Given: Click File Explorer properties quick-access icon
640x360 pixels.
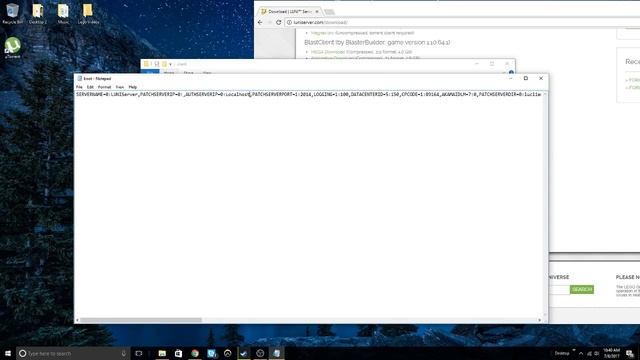Looking at the screenshot, I should click(156, 64).
